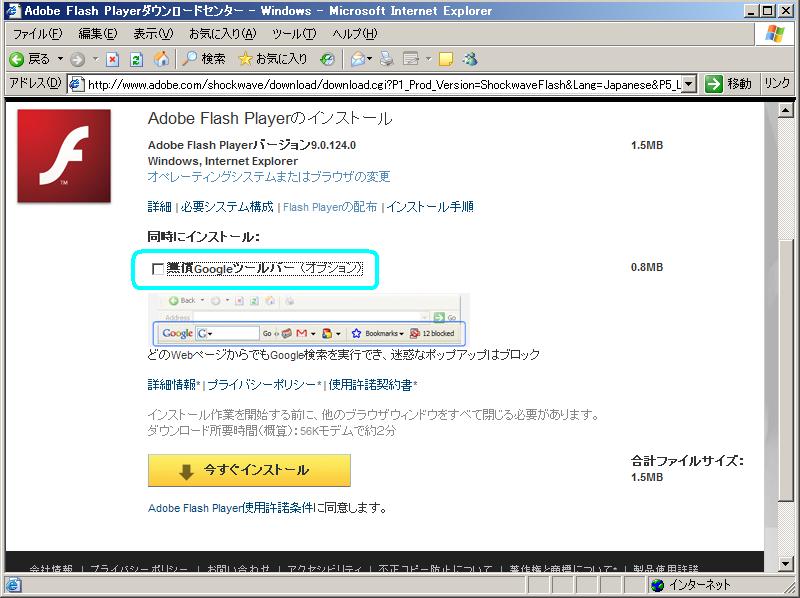Expand the Forward button history dropdown

95,59
